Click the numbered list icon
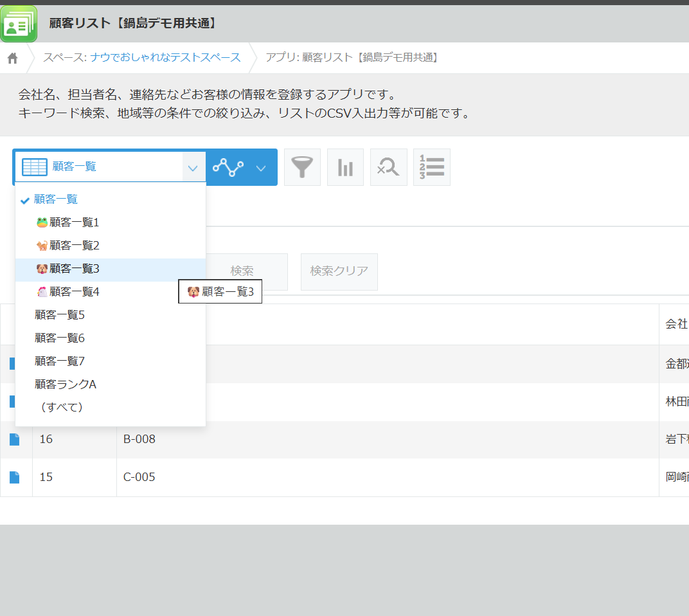 click(431, 167)
